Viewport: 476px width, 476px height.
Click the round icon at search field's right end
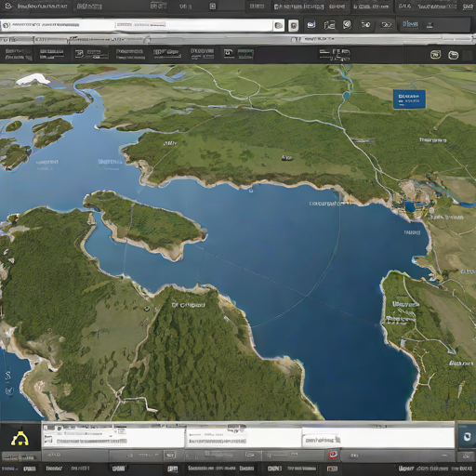278,26
